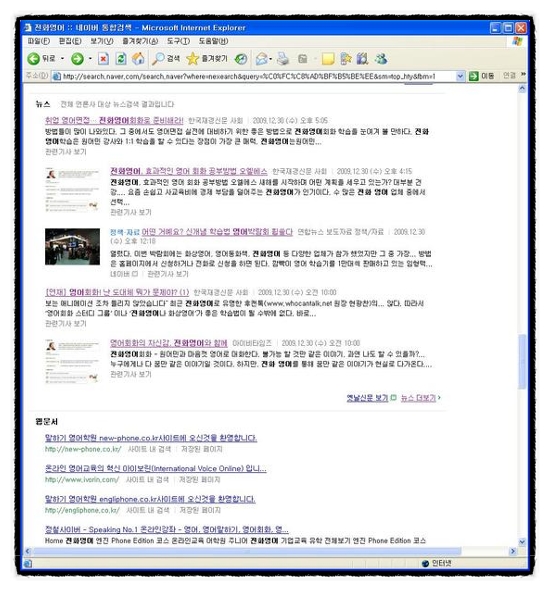Image resolution: width=550 pixels, height=591 pixels.
Task: Open [연재] 영어회화! 난 도대체 뭐가 문제야 article
Action: click(x=117, y=292)
